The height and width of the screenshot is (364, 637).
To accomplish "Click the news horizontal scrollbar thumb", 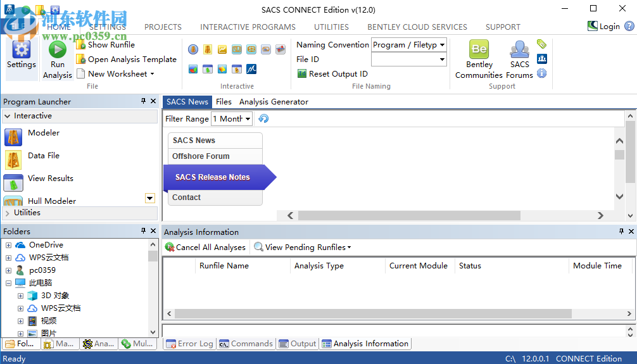I will click(x=409, y=215).
